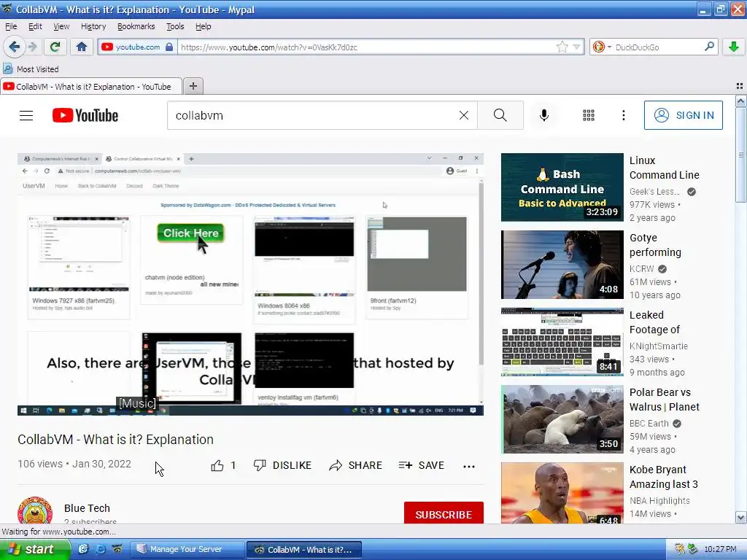The height and width of the screenshot is (560, 747).
Task: Click the YouTube search magnifier button
Action: pos(500,115)
